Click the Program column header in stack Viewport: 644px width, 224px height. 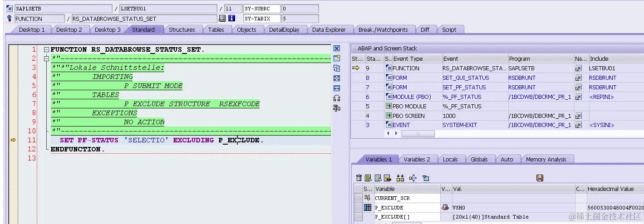pos(541,58)
